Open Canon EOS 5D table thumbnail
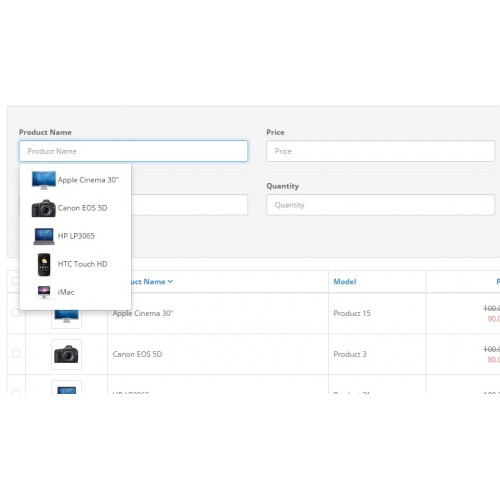 66,354
